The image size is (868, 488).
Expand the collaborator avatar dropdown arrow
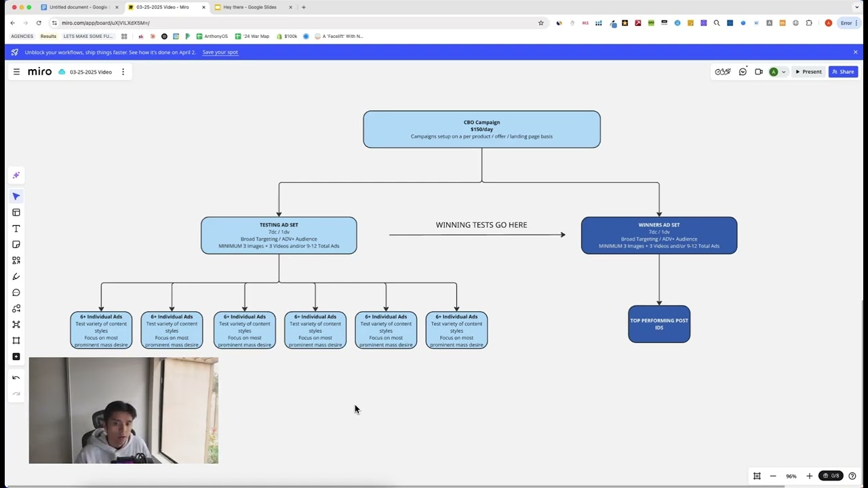coord(783,72)
